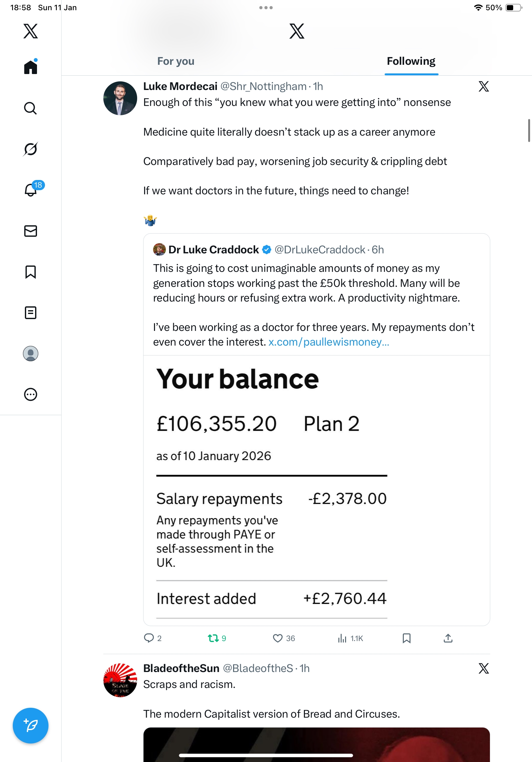Open Grok options on Luke Mordecai's post
532x762 pixels.
coord(484,86)
